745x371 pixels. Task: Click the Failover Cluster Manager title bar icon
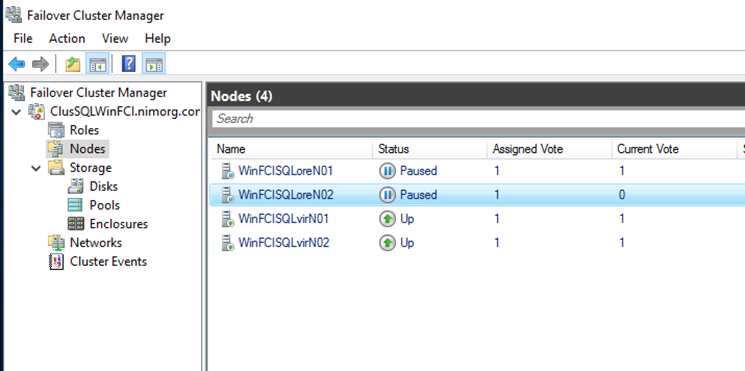[x=13, y=15]
